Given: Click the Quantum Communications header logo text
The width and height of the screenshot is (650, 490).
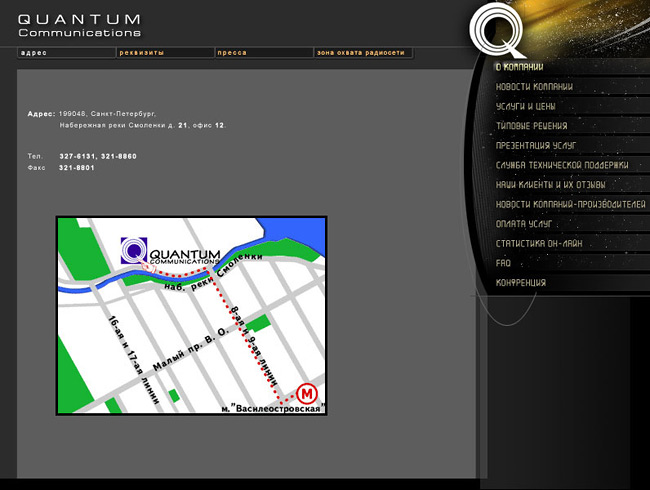Looking at the screenshot, I should click(x=80, y=26).
